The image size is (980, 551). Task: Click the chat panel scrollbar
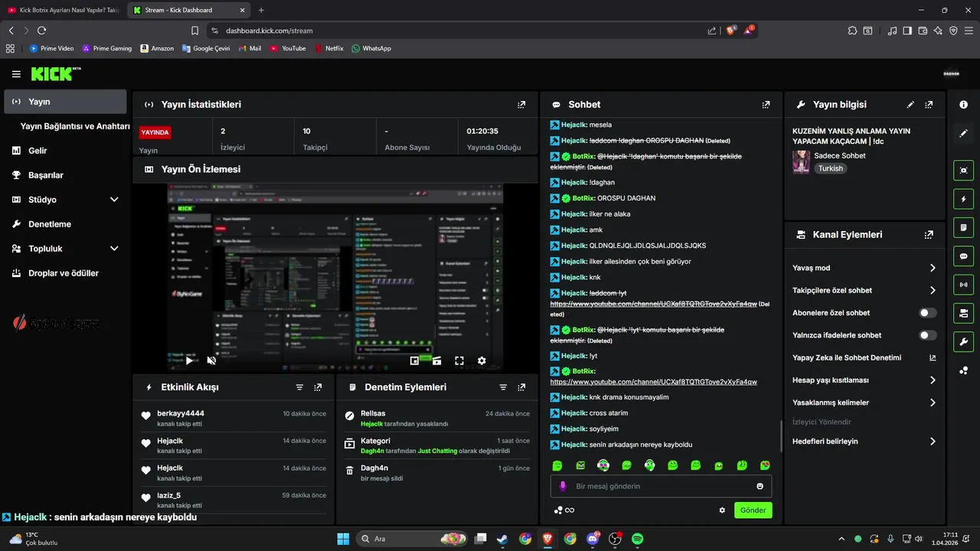(781, 435)
